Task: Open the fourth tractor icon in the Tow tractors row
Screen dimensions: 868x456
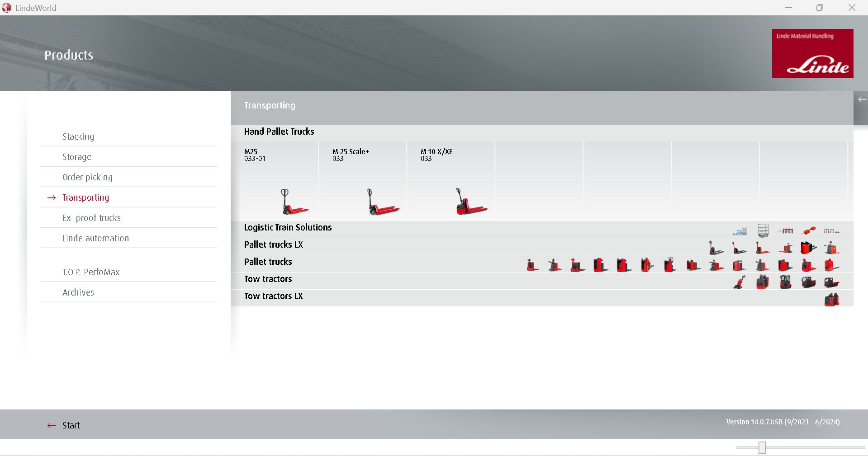Action: [x=809, y=282]
